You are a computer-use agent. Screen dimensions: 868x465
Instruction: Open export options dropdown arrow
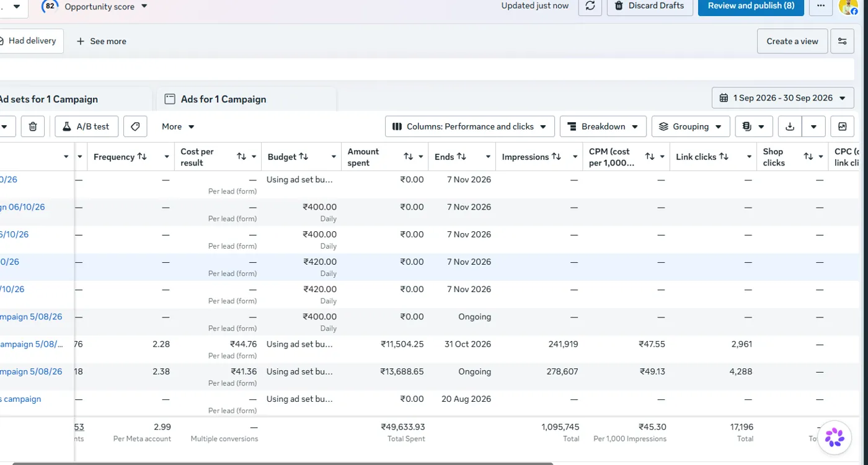(x=813, y=126)
